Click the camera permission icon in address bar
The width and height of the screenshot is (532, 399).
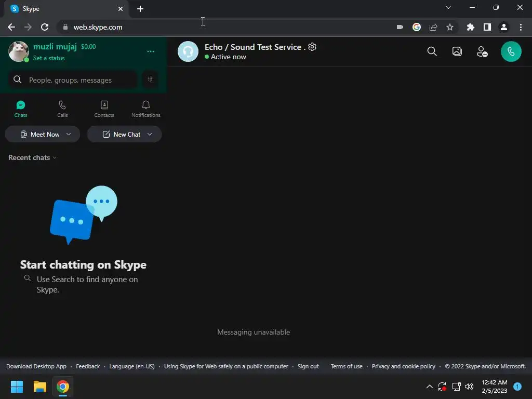coord(400,27)
